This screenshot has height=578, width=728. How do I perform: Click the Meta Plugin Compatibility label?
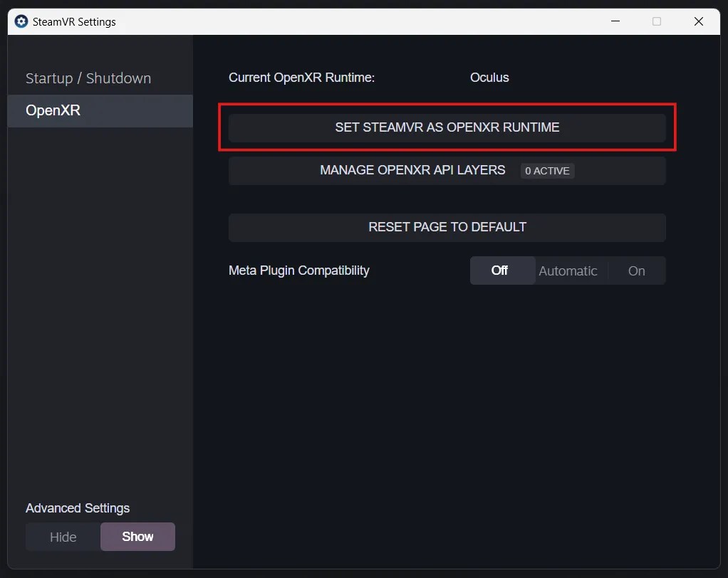click(x=298, y=270)
